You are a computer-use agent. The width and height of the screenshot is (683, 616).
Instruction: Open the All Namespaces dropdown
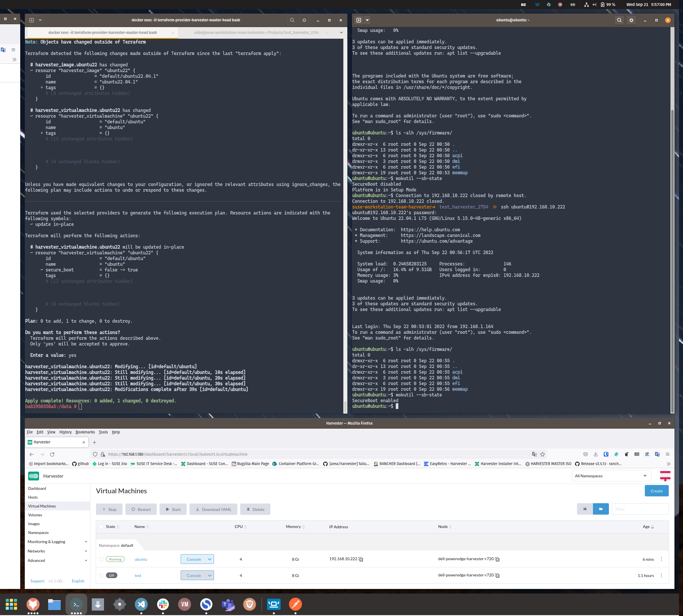click(x=611, y=476)
